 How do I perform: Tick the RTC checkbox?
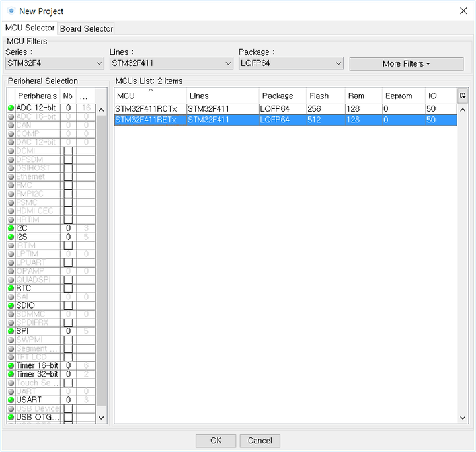68,288
